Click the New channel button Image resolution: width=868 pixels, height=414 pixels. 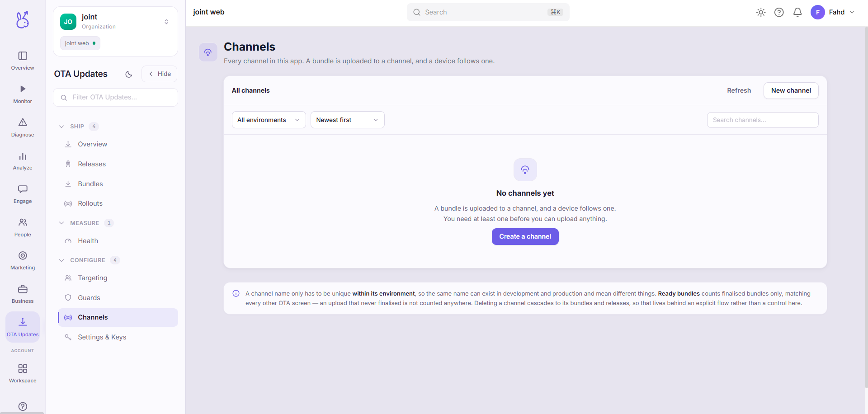(791, 90)
